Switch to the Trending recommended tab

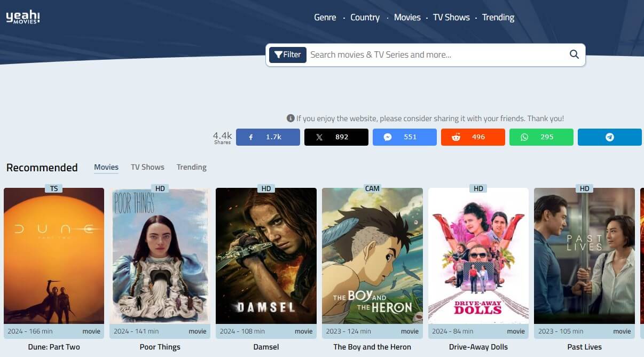pos(191,167)
